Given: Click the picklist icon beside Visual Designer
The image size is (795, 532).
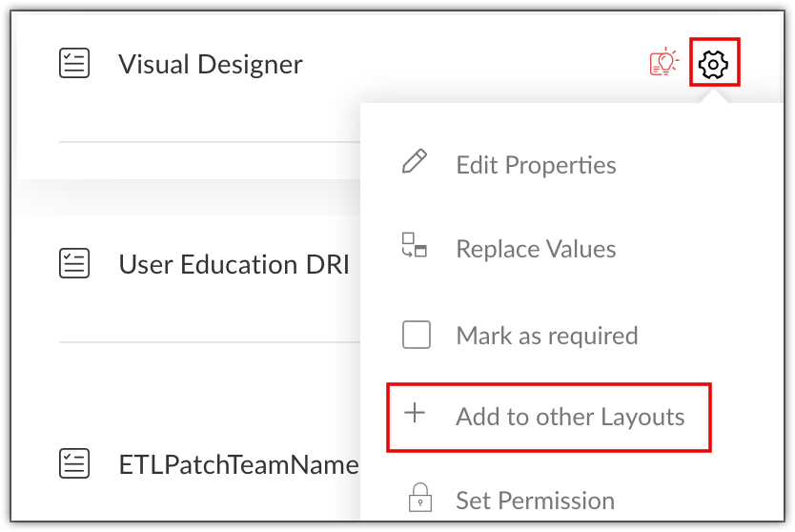Looking at the screenshot, I should point(74,64).
